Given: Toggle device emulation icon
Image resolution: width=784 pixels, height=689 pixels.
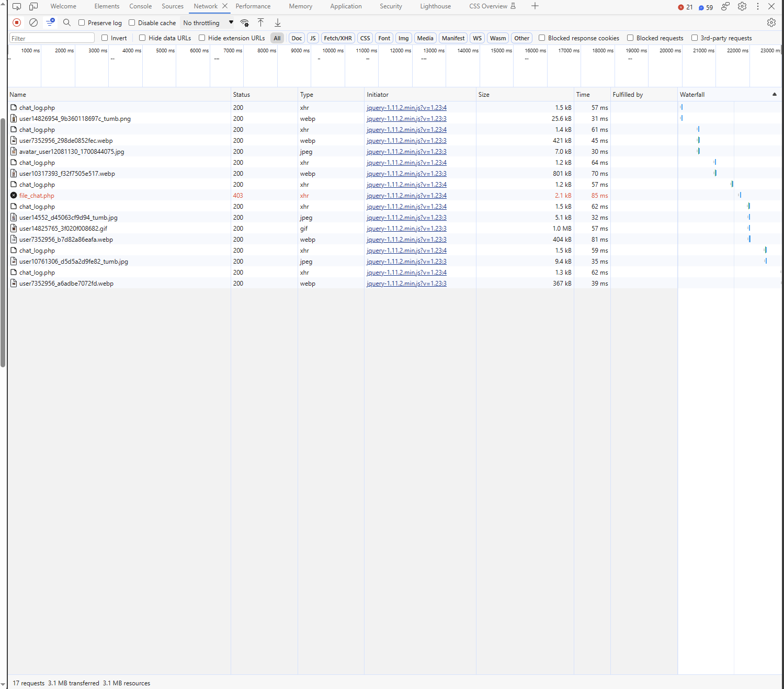Looking at the screenshot, I should pos(33,6).
